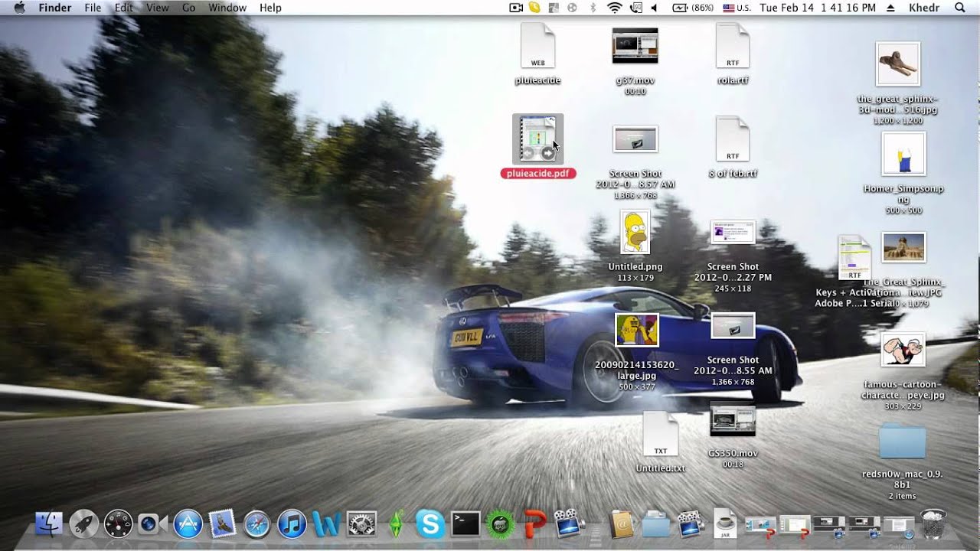Open the Window menu
The height and width of the screenshot is (551, 980).
click(x=227, y=8)
